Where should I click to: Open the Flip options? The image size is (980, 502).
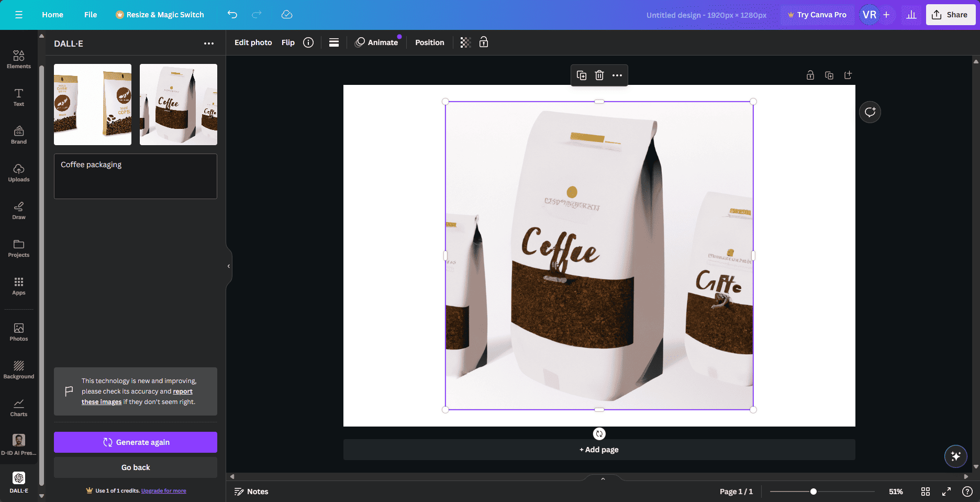pos(288,42)
